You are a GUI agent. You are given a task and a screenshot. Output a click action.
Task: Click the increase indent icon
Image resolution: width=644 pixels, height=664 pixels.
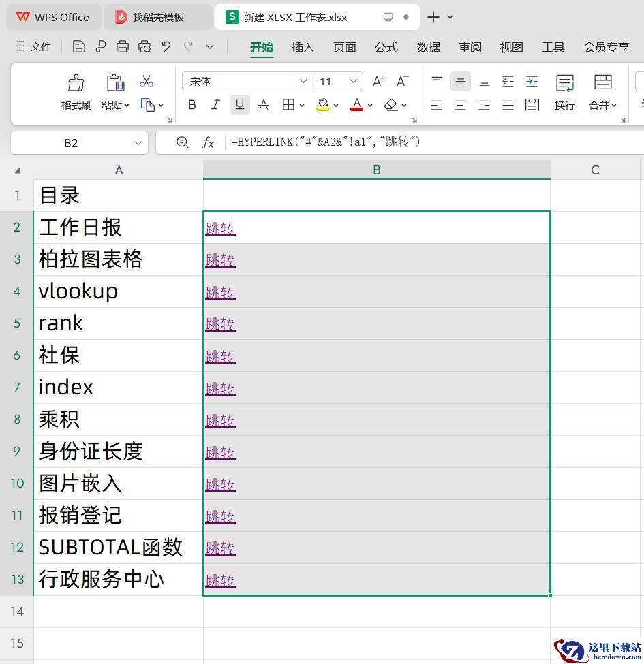(532, 81)
